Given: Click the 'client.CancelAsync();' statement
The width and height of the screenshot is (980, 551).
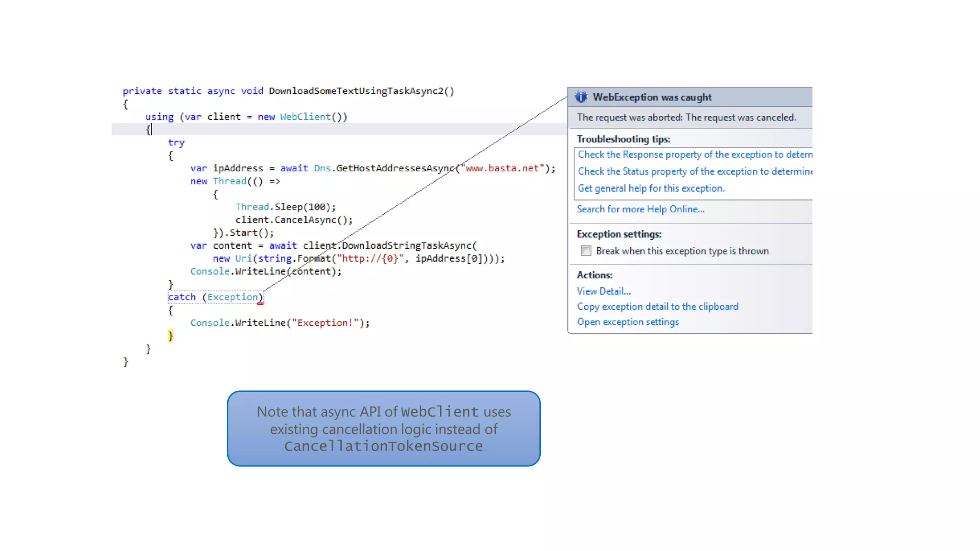Looking at the screenshot, I should pyautogui.click(x=294, y=220).
